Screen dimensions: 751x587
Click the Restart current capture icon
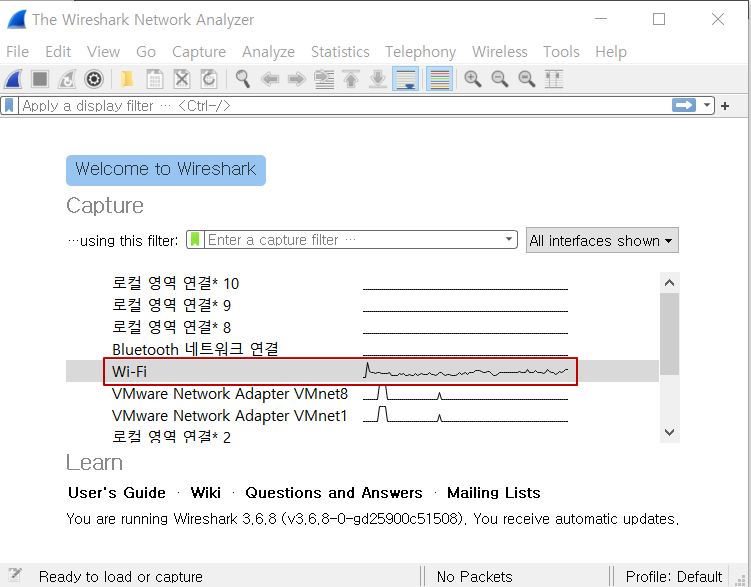(x=67, y=79)
